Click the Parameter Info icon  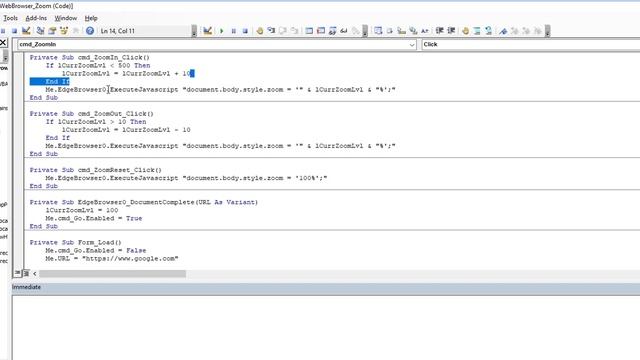[x=413, y=31]
